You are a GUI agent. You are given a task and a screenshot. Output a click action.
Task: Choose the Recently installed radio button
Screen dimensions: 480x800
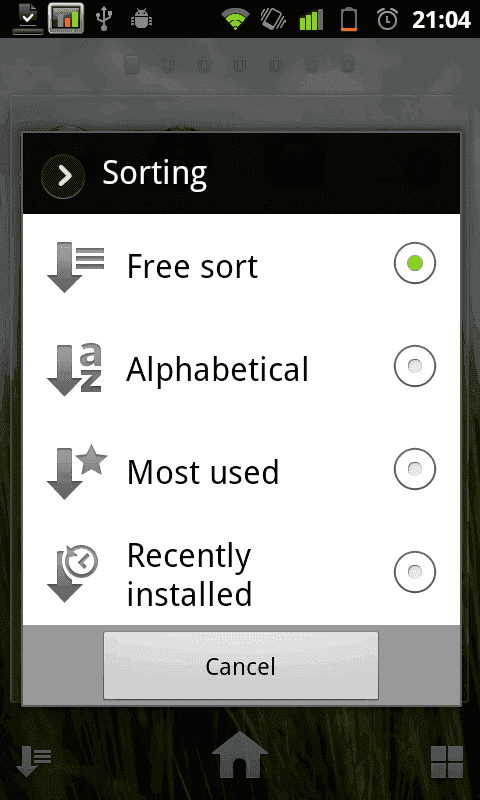click(x=415, y=572)
